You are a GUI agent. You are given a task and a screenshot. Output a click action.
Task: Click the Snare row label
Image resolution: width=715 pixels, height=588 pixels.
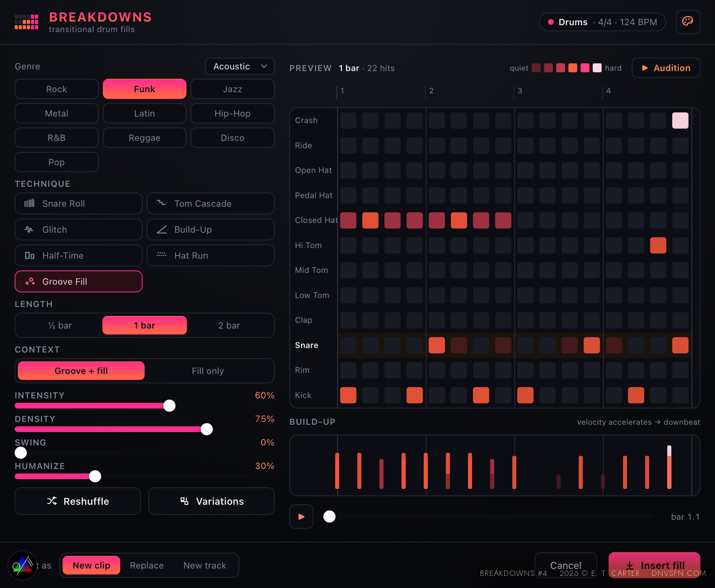pyautogui.click(x=307, y=345)
